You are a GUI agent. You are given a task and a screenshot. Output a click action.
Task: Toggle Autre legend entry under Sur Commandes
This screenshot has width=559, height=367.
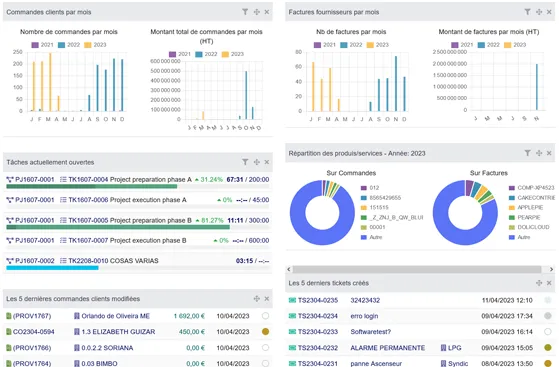point(371,237)
